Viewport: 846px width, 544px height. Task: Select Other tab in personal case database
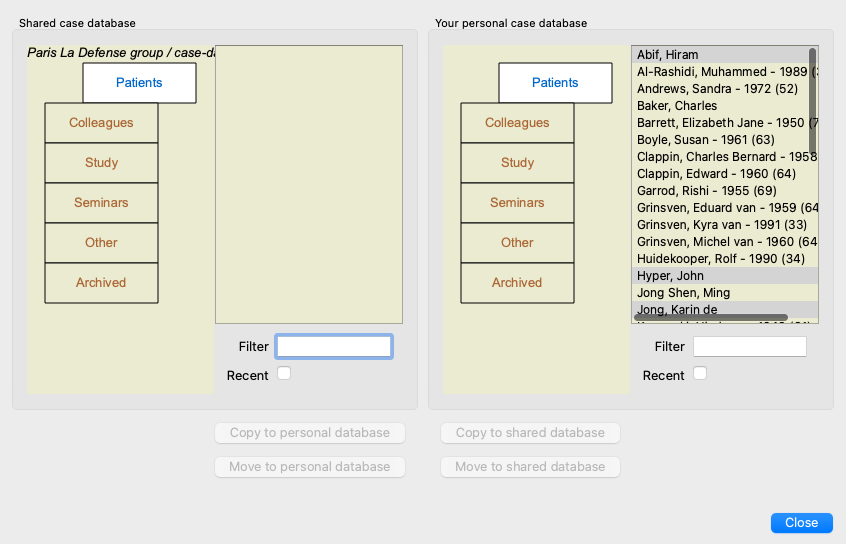[517, 242]
